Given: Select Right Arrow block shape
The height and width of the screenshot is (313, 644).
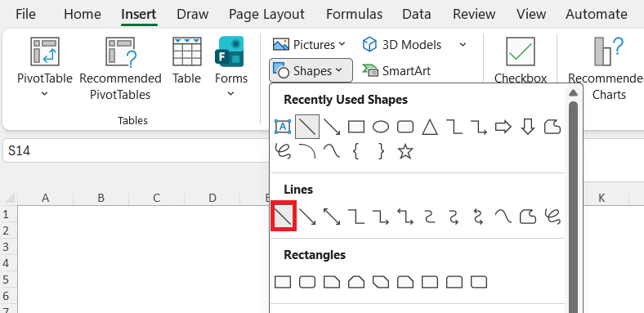Looking at the screenshot, I should tap(503, 127).
